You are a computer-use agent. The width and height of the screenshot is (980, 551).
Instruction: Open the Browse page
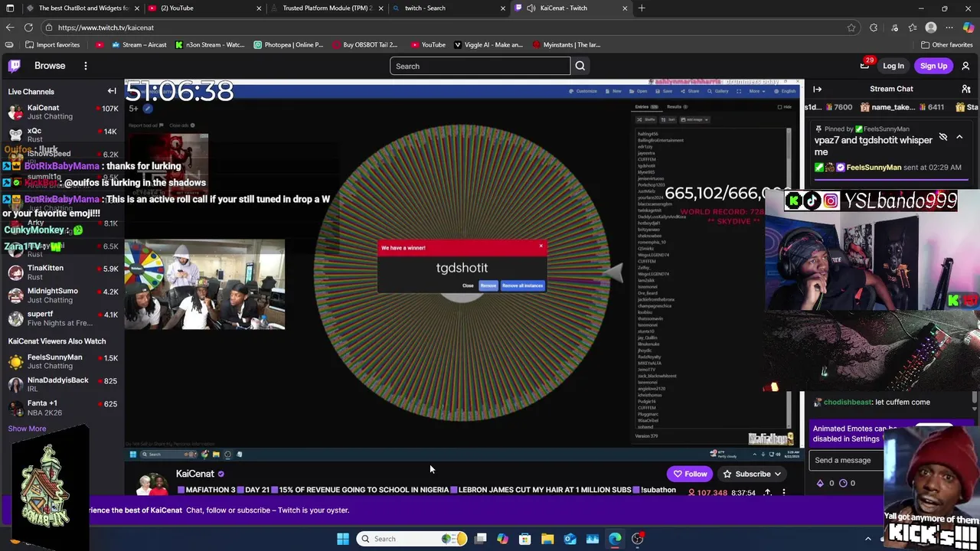click(50, 66)
